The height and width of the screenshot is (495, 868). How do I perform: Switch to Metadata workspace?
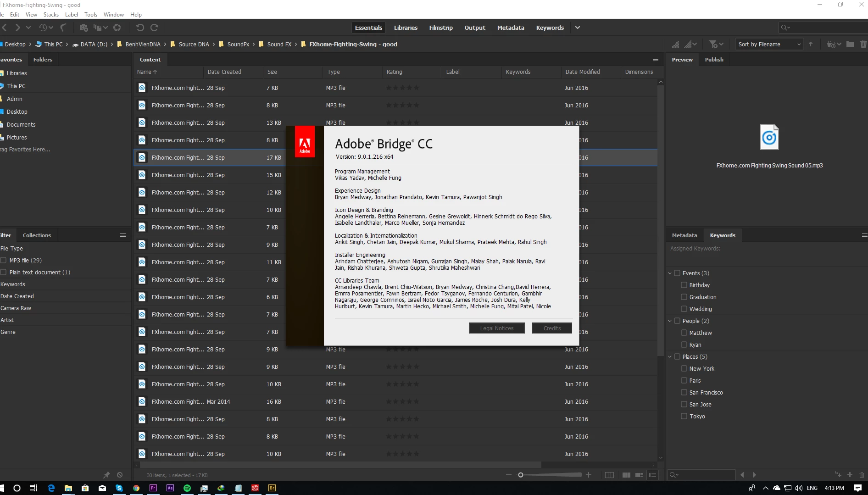click(x=511, y=28)
